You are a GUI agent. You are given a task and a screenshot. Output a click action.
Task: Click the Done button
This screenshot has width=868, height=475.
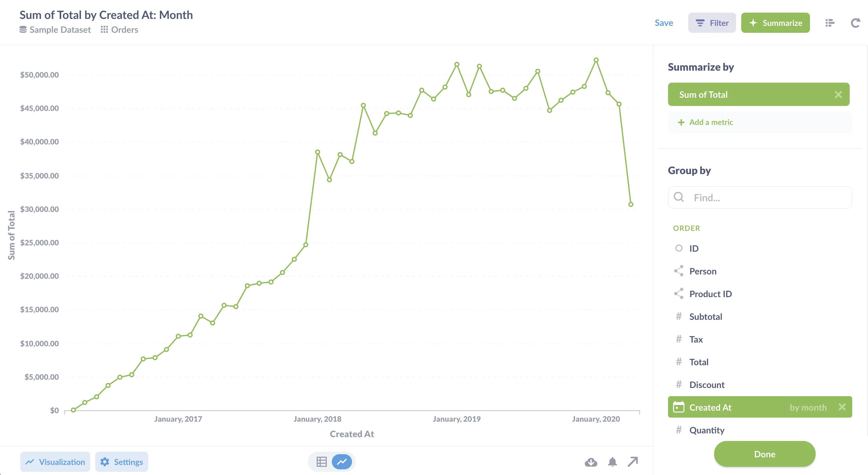click(x=765, y=454)
